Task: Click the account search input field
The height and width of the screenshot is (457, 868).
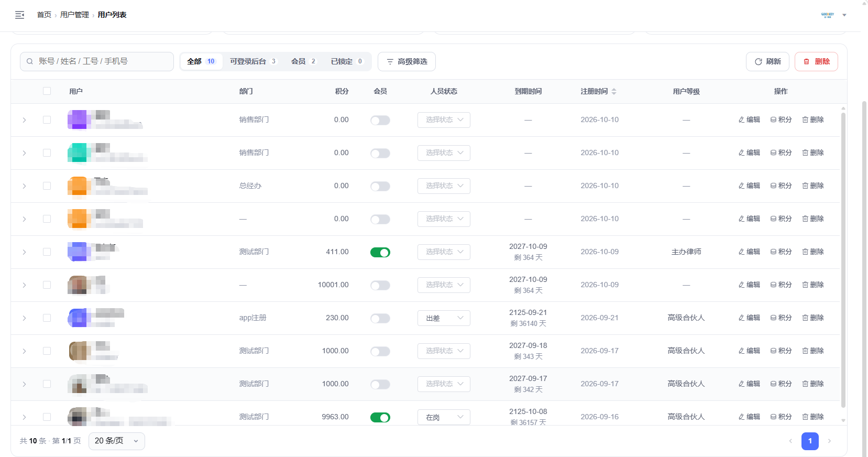Action: click(97, 61)
